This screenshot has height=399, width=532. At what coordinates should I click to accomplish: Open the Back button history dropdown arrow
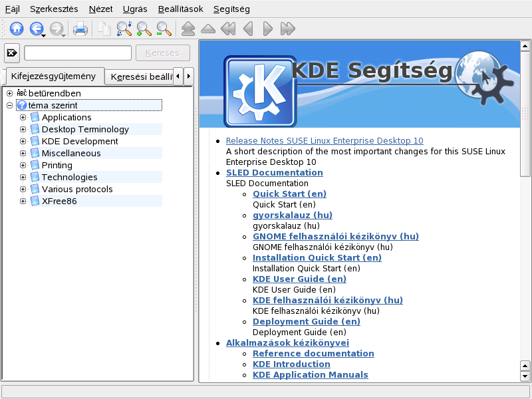(43, 35)
